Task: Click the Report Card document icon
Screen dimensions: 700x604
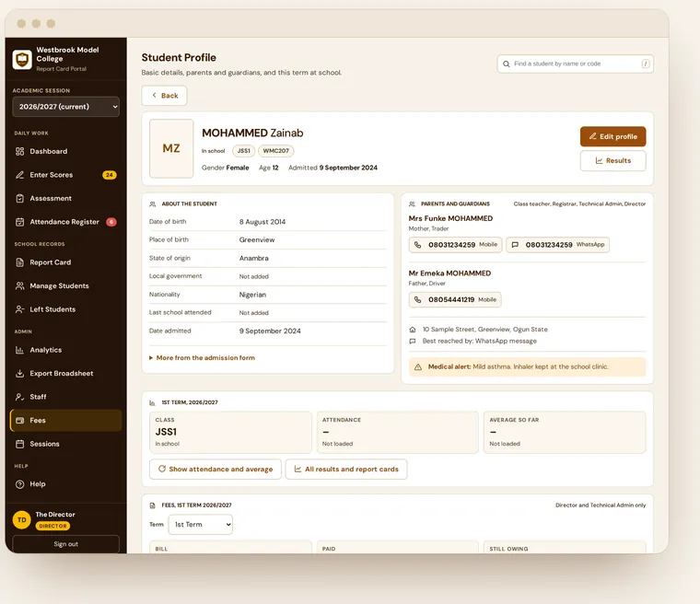Action: click(x=19, y=262)
